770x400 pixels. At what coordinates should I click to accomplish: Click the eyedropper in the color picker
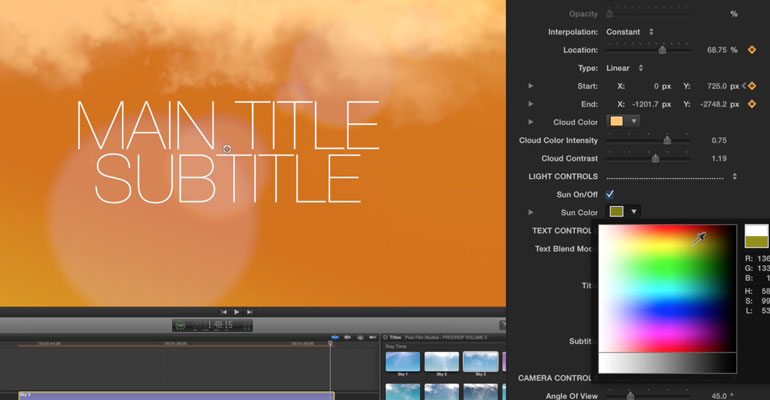pyautogui.click(x=699, y=239)
